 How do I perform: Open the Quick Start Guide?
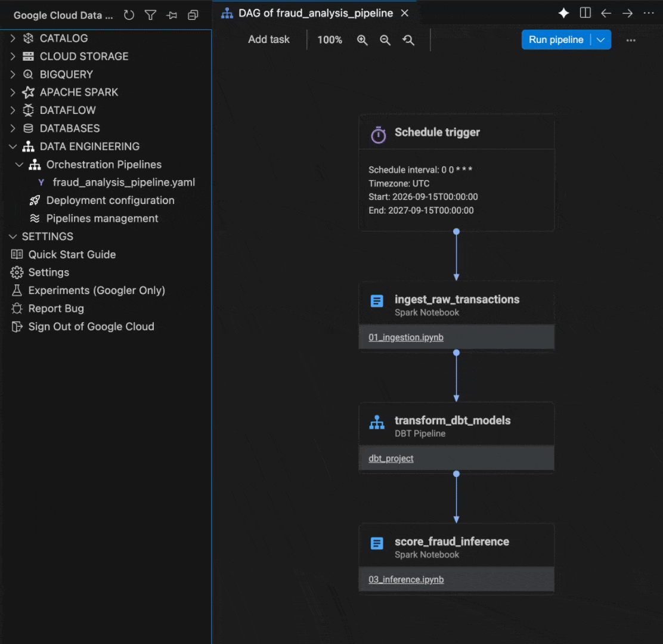pyautogui.click(x=72, y=255)
